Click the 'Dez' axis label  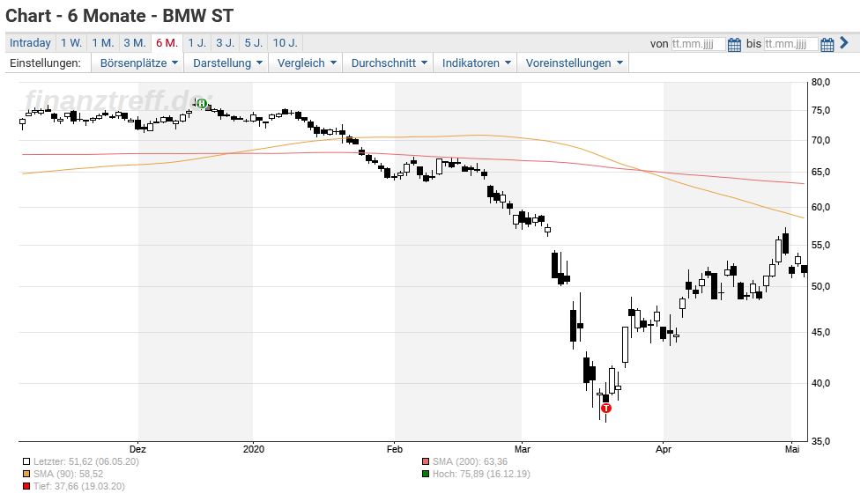tap(137, 449)
